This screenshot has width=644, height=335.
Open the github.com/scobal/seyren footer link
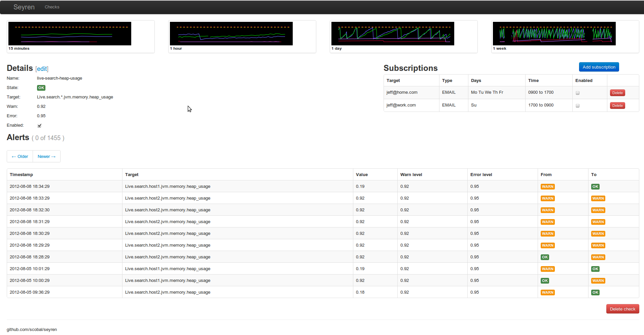(x=32, y=329)
